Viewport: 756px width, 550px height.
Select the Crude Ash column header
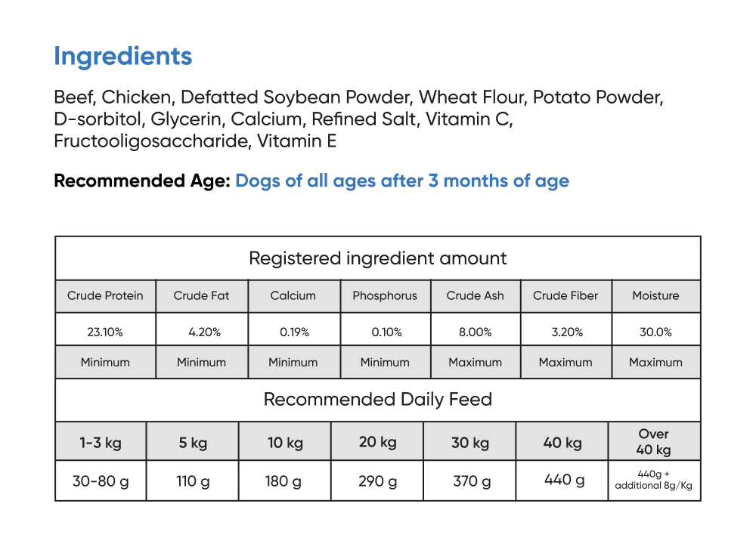(475, 296)
